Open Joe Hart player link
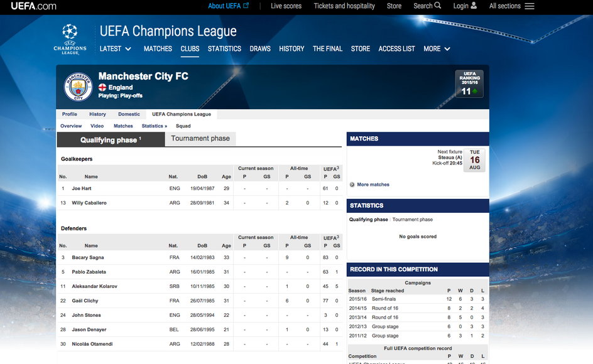593x364 pixels. (x=82, y=188)
